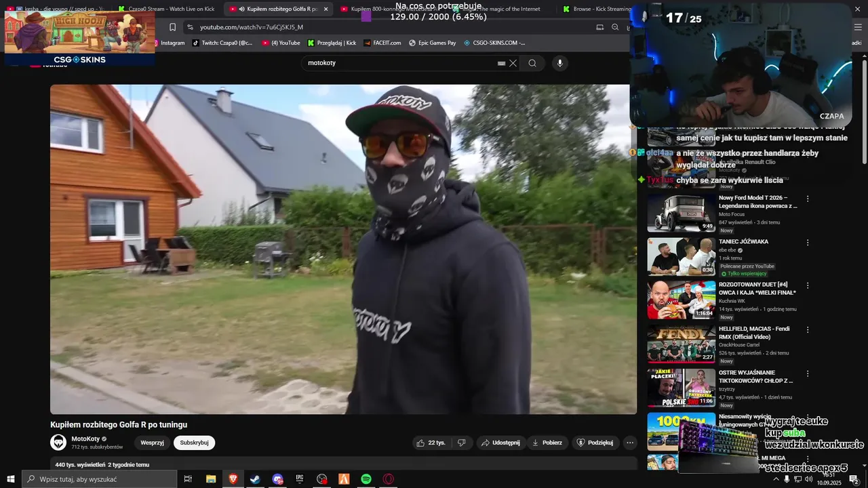Switch to Czapa0 Stream Kick tab
Viewport: 868px width, 488px height.
tap(166, 9)
